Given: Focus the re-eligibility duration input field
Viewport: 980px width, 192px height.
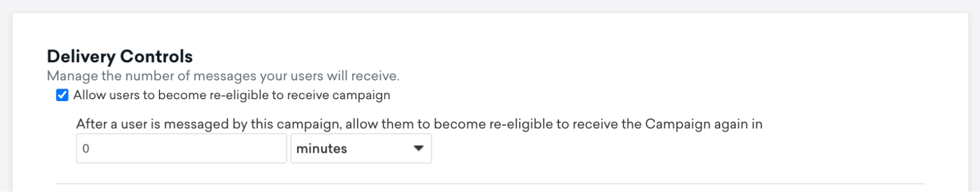Looking at the screenshot, I should click(181, 148).
